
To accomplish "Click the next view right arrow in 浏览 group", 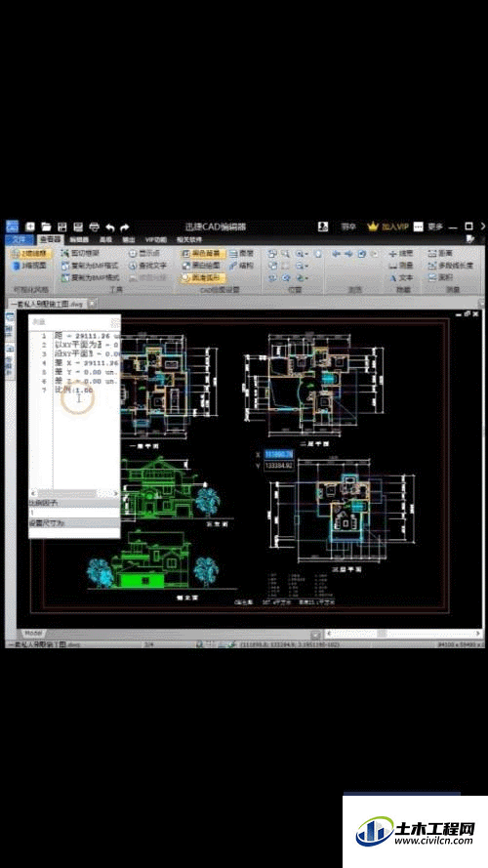I will [348, 254].
